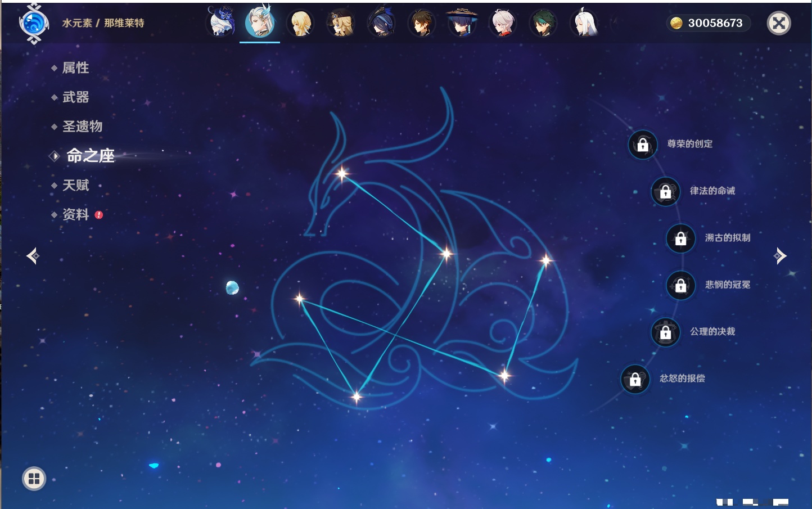
Task: Go to next character with right arrow
Action: [x=780, y=256]
